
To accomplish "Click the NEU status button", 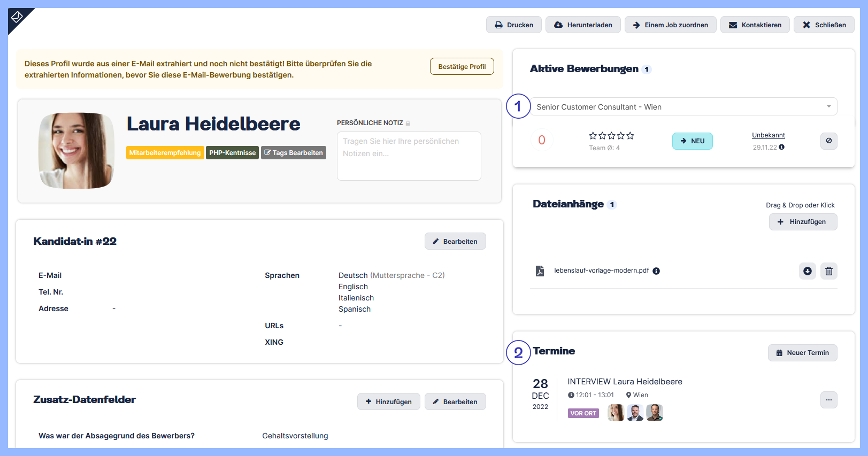I will [692, 141].
